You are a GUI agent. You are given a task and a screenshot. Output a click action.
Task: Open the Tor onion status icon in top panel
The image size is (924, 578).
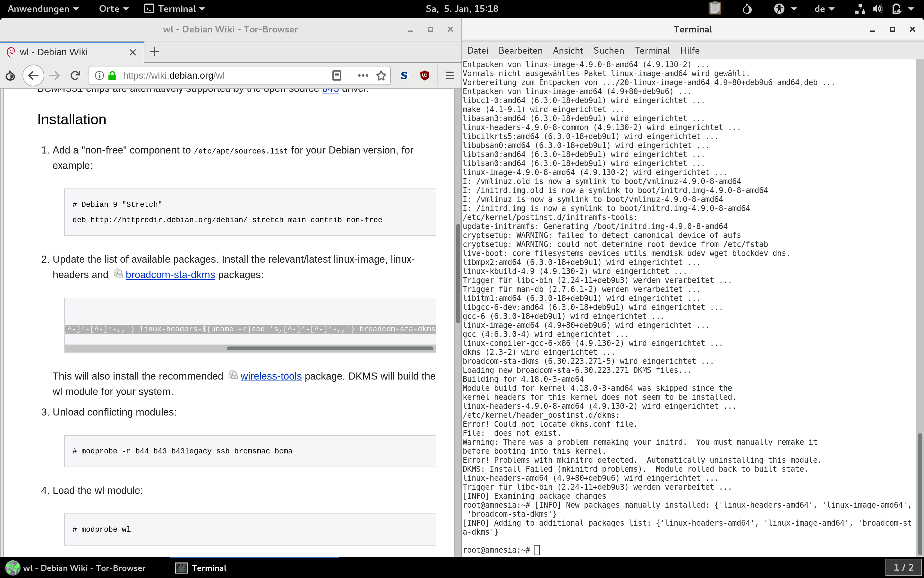(747, 8)
